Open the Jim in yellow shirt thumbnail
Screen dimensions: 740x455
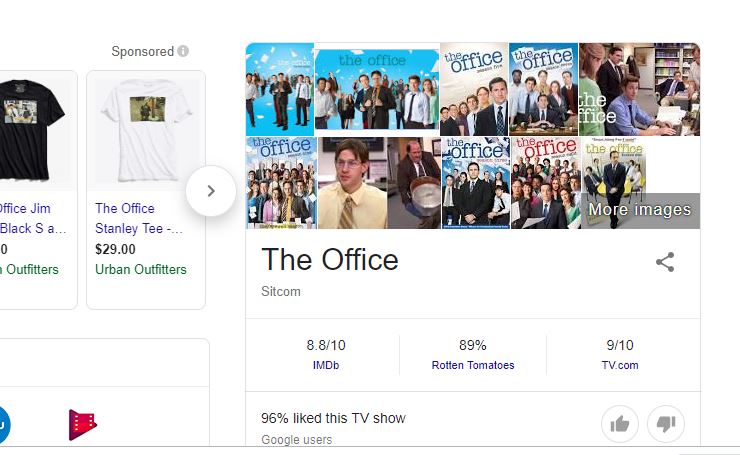(x=353, y=183)
